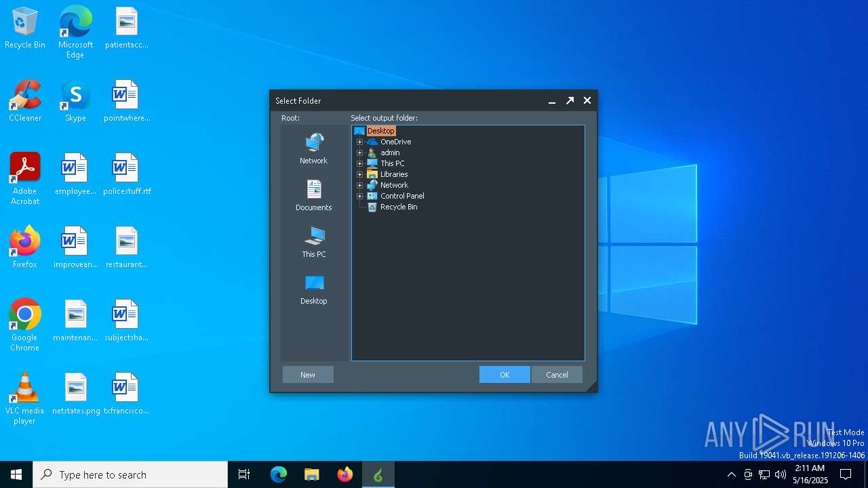
Task: Select OneDrive folder in tree
Action: 395,142
